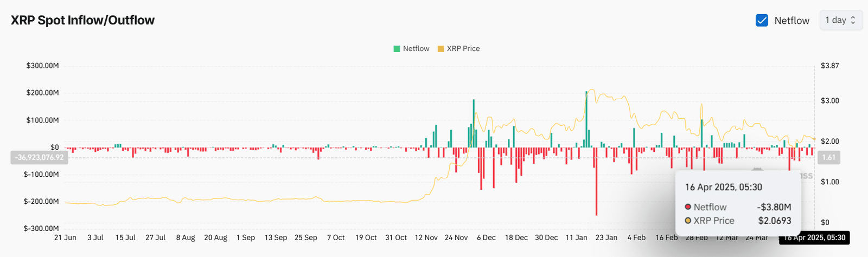This screenshot has width=868, height=257.
Task: Click the $3.87 label on the right price axis
Action: (829, 66)
